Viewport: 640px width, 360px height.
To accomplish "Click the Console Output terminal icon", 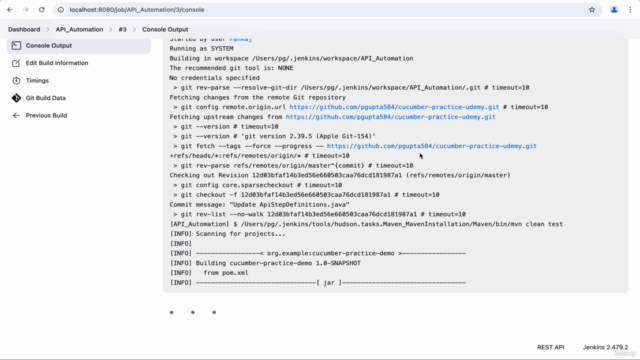I will [16, 46].
